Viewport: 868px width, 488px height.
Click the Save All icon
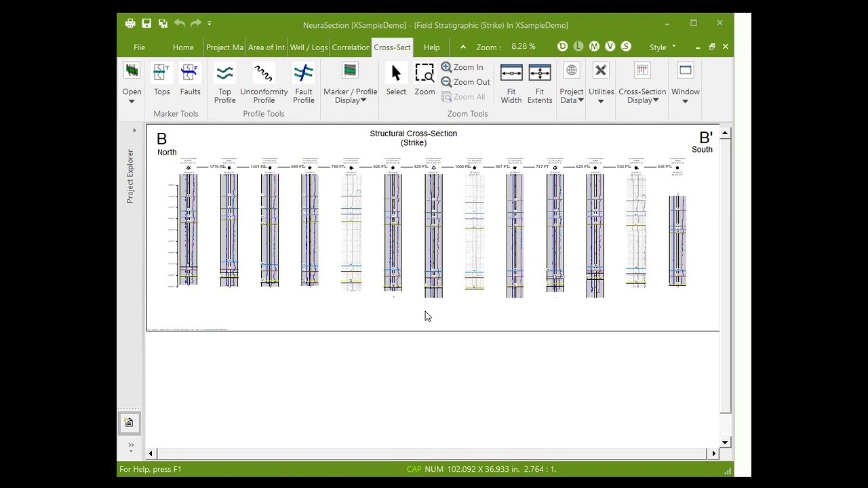click(x=163, y=24)
